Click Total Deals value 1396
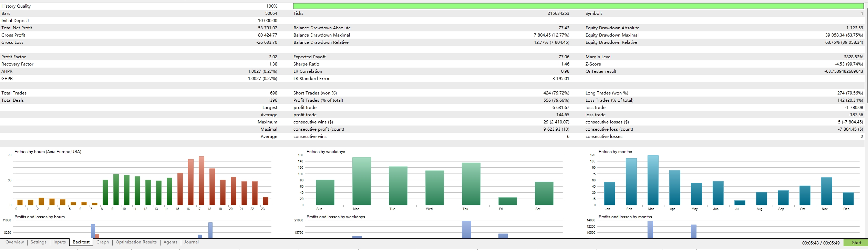This screenshot has width=868, height=250. [272, 100]
